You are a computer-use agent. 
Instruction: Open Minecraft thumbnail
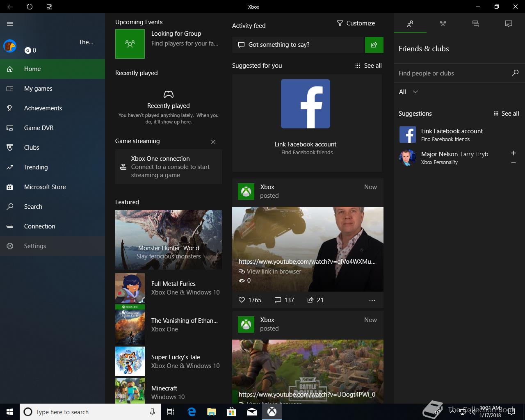130,391
